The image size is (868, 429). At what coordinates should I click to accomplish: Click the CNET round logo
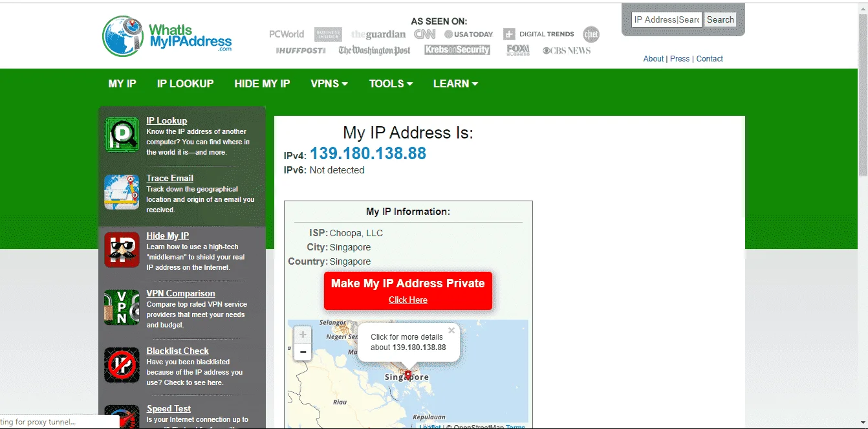click(591, 34)
